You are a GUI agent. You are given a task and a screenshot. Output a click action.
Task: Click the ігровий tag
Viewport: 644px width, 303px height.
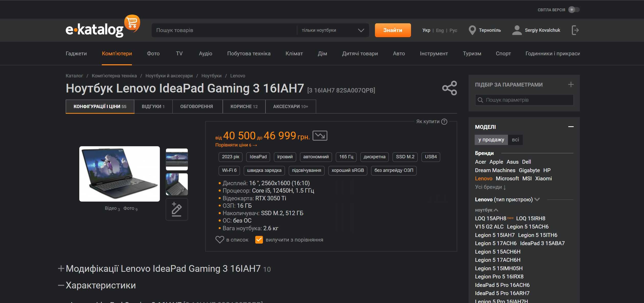[x=285, y=157]
